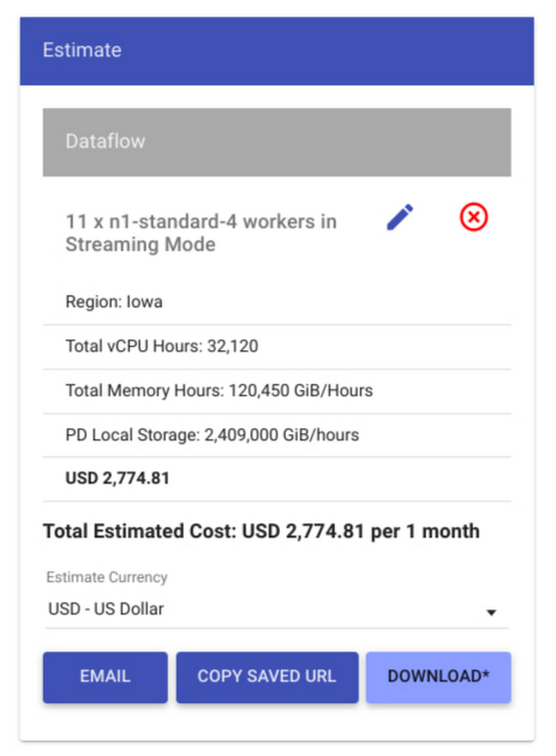Click the 'Estimate Currency' label
This screenshot has height=756, width=556.
point(107,577)
